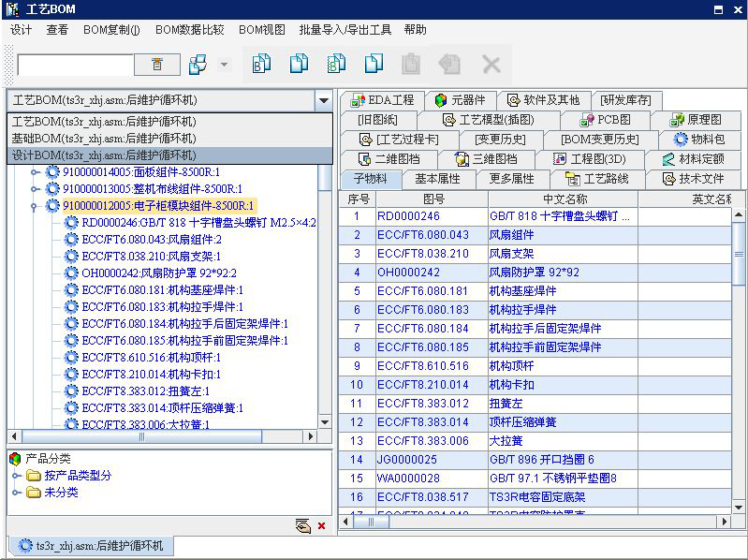The height and width of the screenshot is (560, 748).
Task: Click the filter button beside the search field
Action: point(157,65)
